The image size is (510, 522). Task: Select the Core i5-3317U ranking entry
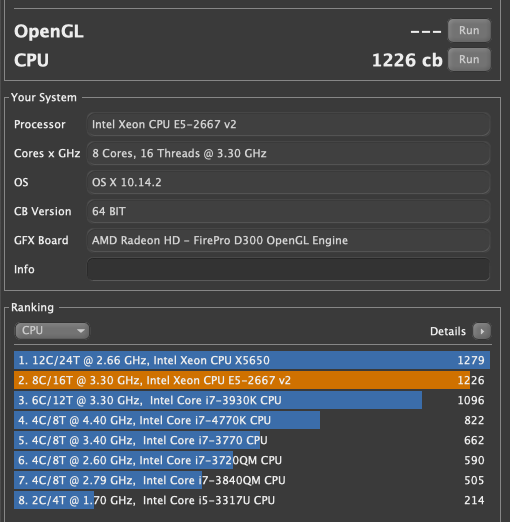click(252, 500)
